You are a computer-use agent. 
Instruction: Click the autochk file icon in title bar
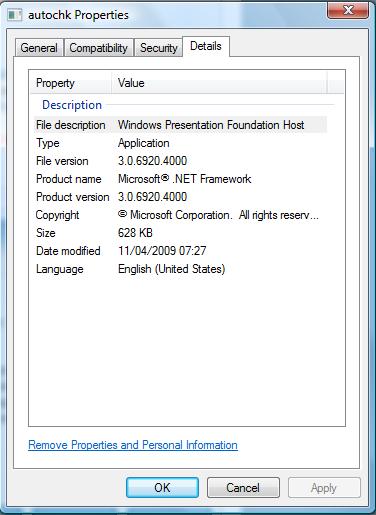[x=15, y=15]
